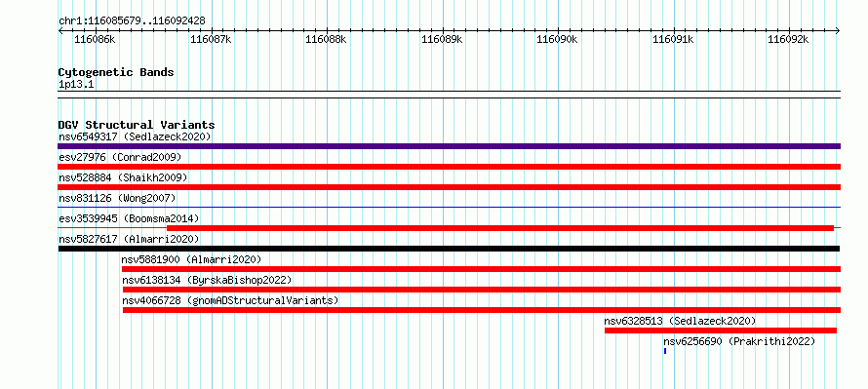
Task: Click the thin blue nsv831126 variant line
Action: tap(449, 208)
